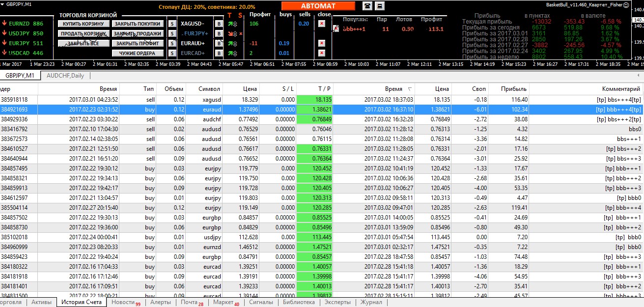Click the S sell button for XAGUSD
Image resolution: width=644 pixels, height=307 pixels.
tap(172, 24)
